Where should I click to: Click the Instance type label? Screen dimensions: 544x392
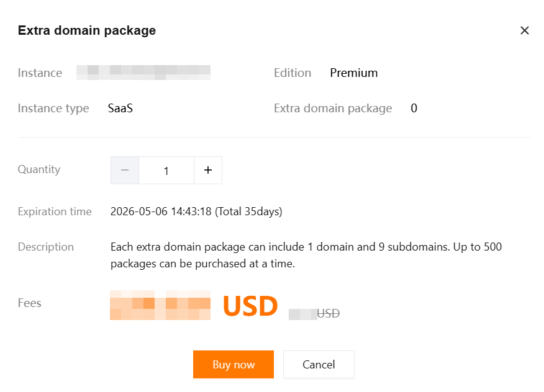(53, 109)
